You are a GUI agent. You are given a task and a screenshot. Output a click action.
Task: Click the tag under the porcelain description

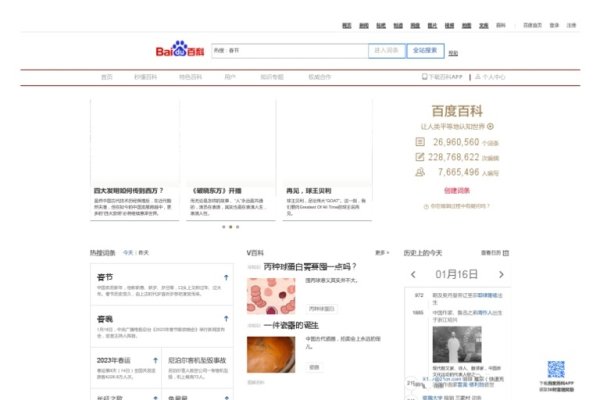tap(314, 367)
